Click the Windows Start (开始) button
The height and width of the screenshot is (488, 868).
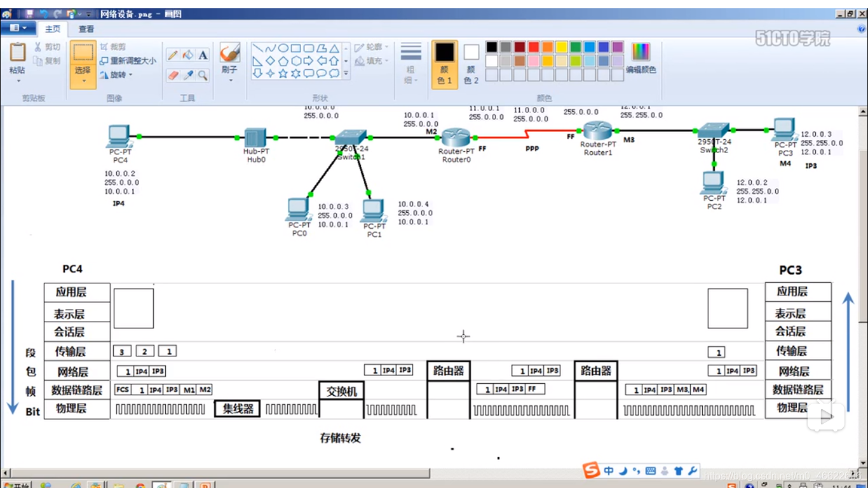tap(18, 485)
